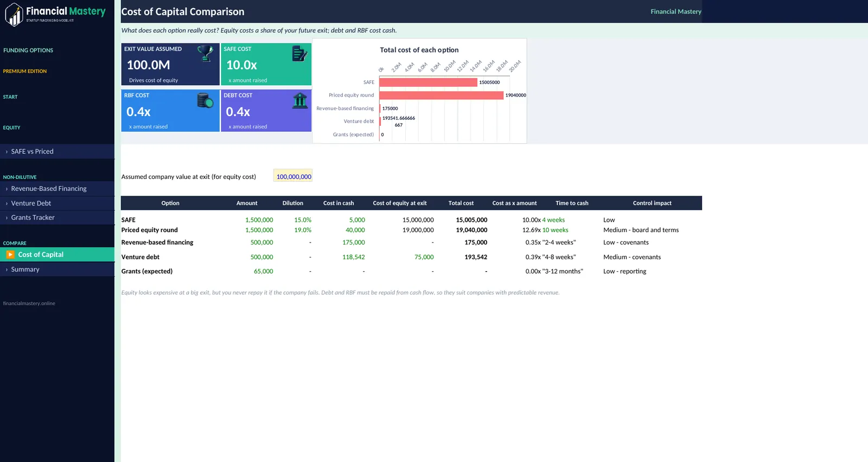Click the chevron before Summary
Image resolution: width=868 pixels, height=462 pixels.
pyautogui.click(x=7, y=269)
